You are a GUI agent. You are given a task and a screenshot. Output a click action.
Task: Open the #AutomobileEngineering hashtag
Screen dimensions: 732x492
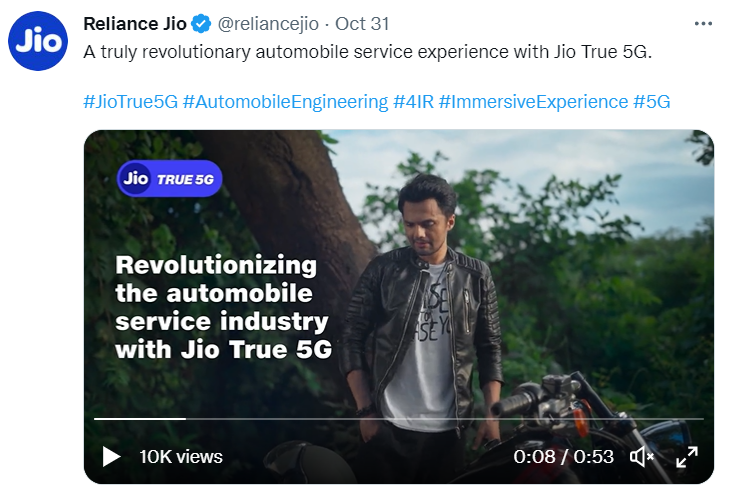click(285, 102)
